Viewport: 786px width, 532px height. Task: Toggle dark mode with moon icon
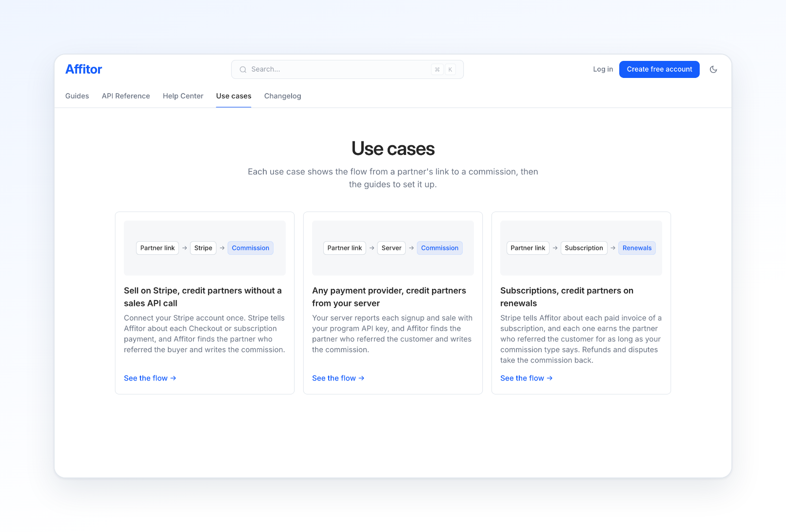click(713, 69)
